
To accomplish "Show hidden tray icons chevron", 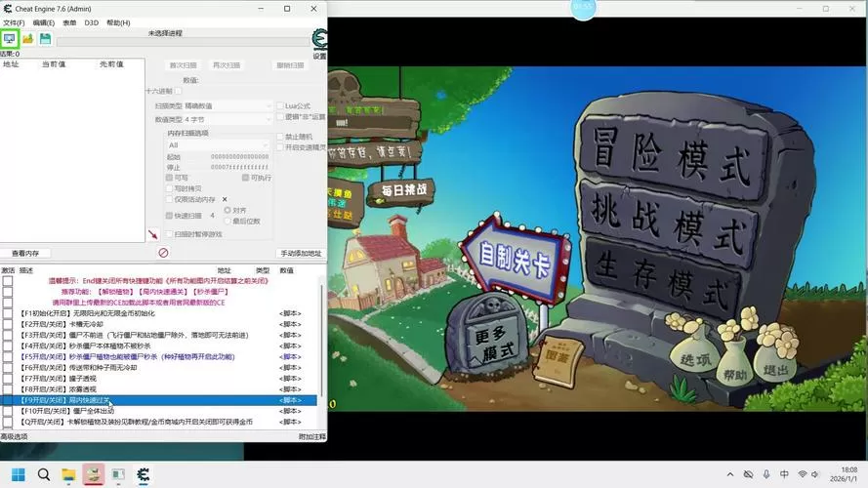I will [x=730, y=474].
